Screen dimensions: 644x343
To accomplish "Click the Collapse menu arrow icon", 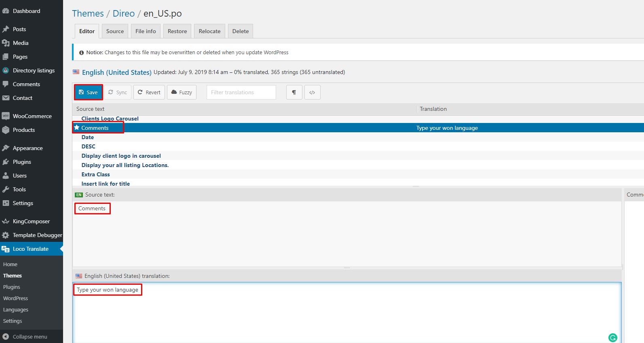I will (6, 337).
